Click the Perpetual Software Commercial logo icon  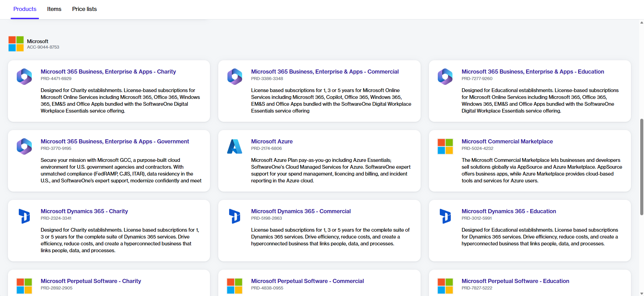[235, 286]
